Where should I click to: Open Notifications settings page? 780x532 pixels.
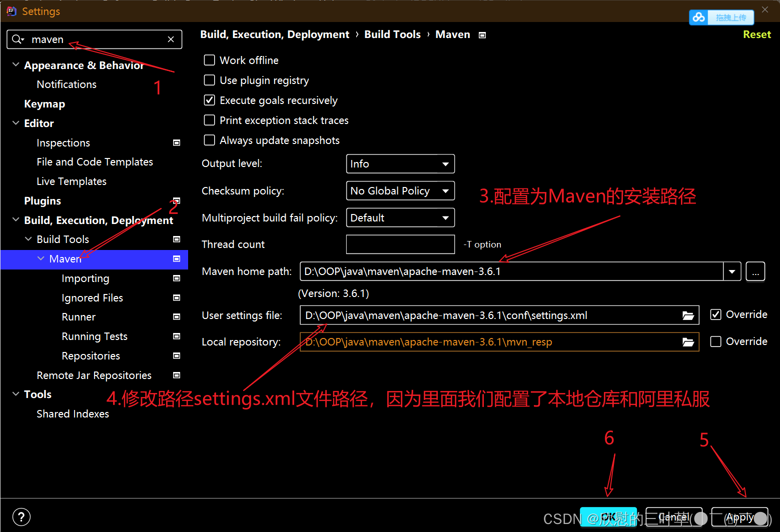pyautogui.click(x=67, y=84)
